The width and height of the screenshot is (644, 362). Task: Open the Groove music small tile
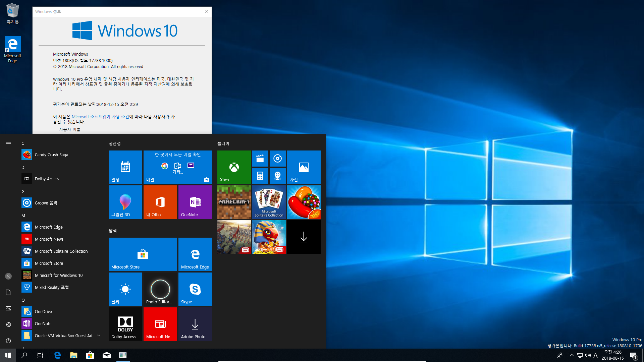(x=277, y=158)
